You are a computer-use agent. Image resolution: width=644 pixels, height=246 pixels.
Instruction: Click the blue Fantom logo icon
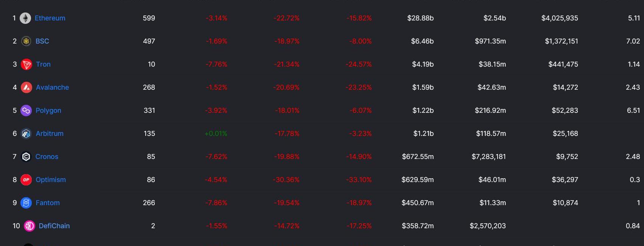pos(26,203)
